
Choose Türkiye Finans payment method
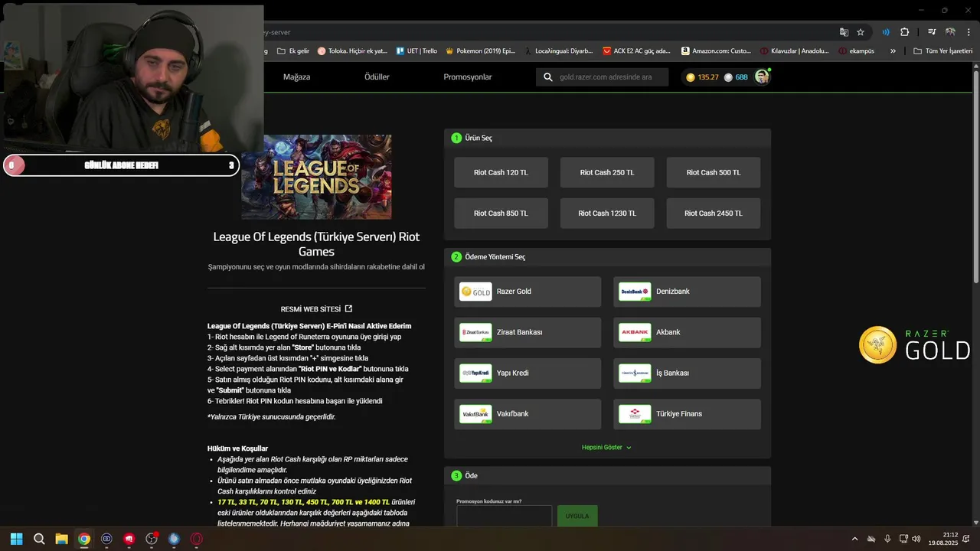(687, 414)
